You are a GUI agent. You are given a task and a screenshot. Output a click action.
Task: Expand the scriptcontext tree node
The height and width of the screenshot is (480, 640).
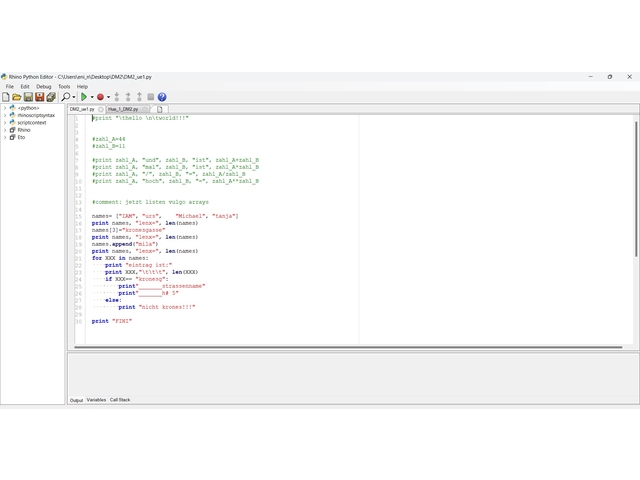click(5, 123)
